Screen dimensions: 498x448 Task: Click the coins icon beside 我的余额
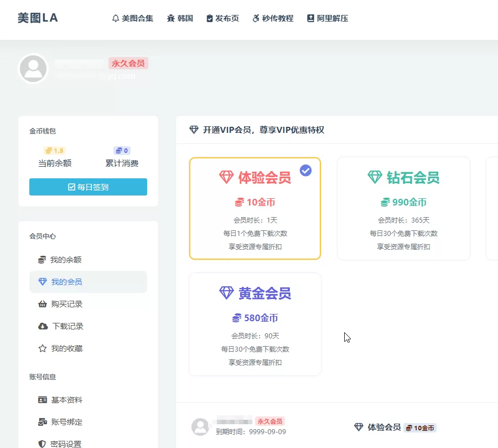(42, 260)
